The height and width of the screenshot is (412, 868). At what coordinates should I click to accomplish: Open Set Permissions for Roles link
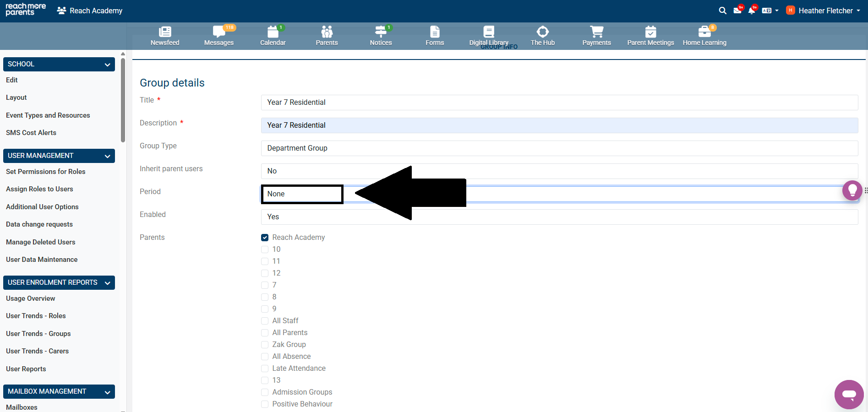click(x=46, y=172)
